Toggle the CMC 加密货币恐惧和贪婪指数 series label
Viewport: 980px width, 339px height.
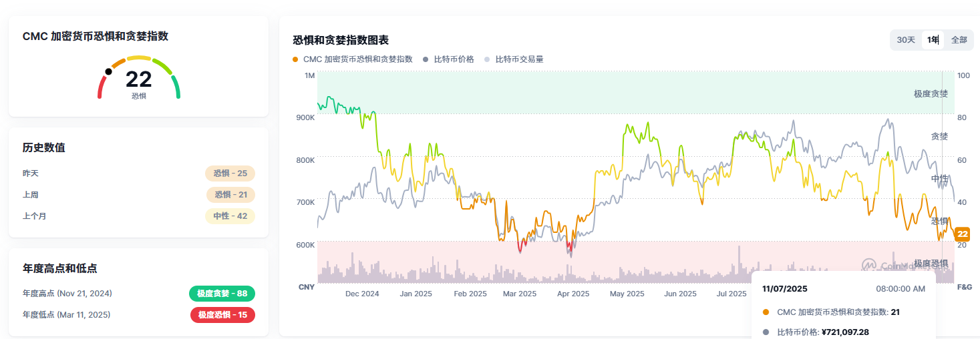pos(357,59)
